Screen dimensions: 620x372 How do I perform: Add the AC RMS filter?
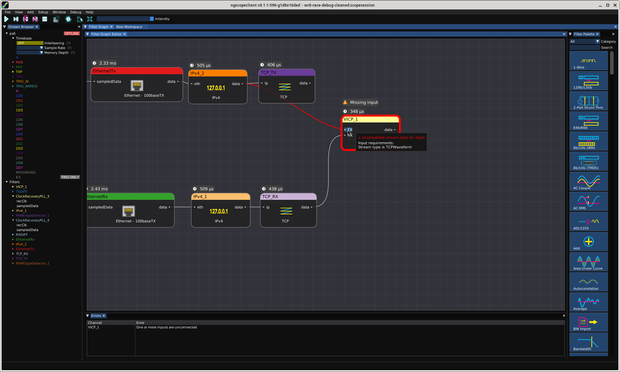coord(588,202)
